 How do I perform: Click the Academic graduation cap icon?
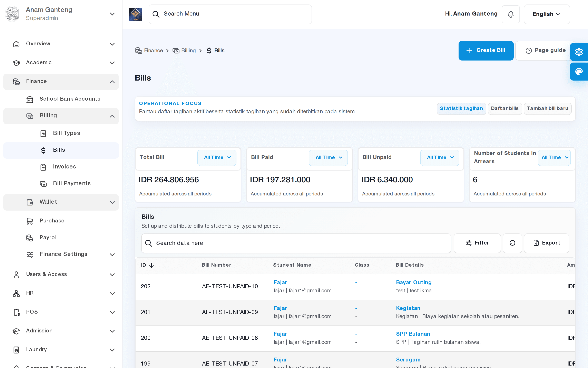coord(16,63)
